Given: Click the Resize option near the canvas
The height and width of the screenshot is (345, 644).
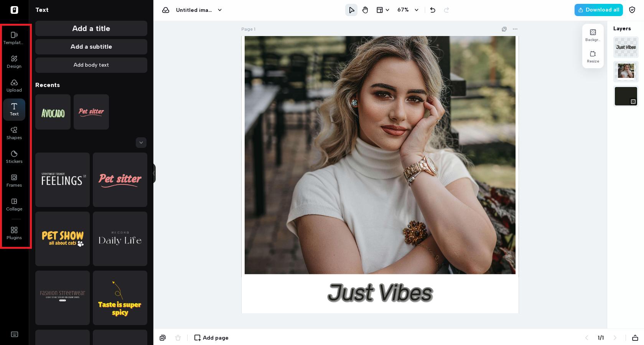Looking at the screenshot, I should pos(593,57).
